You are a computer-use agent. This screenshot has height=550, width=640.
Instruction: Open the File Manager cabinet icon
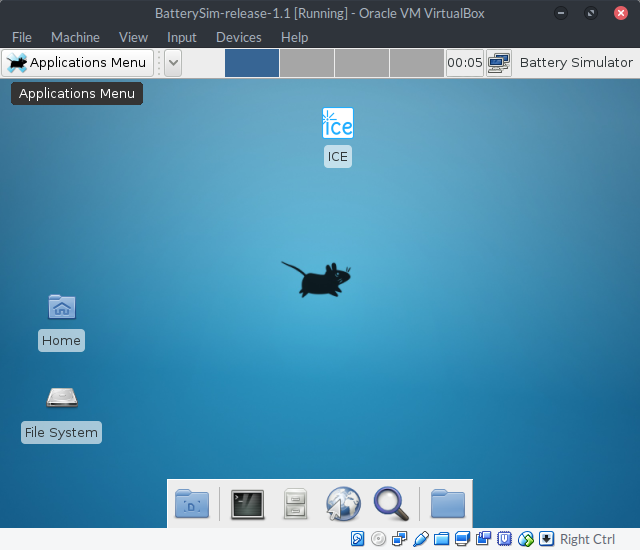pyautogui.click(x=296, y=503)
